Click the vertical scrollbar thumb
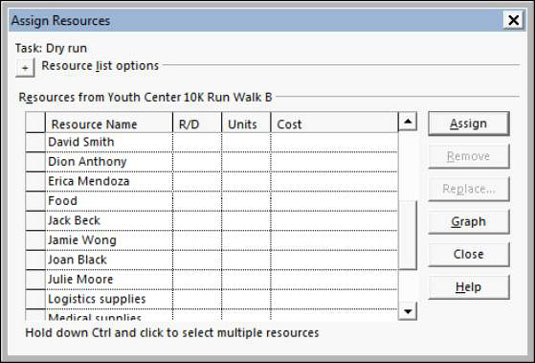Screen dimensions: 535x363 (407, 235)
